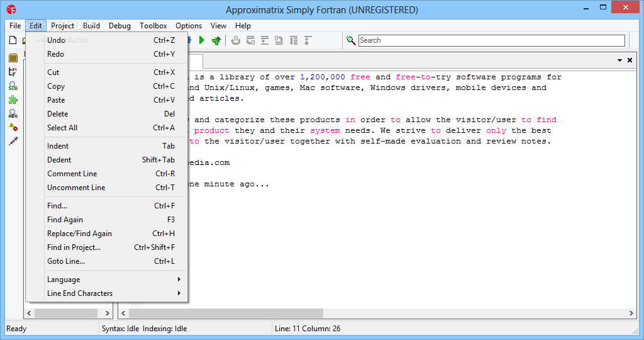Open the Build menu
644x340 pixels.
tap(91, 25)
